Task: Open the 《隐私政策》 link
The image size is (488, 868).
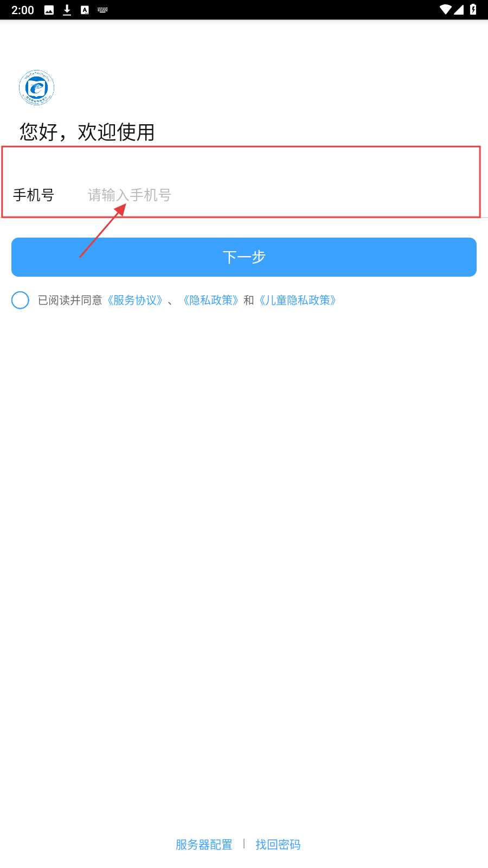Action: (x=211, y=300)
